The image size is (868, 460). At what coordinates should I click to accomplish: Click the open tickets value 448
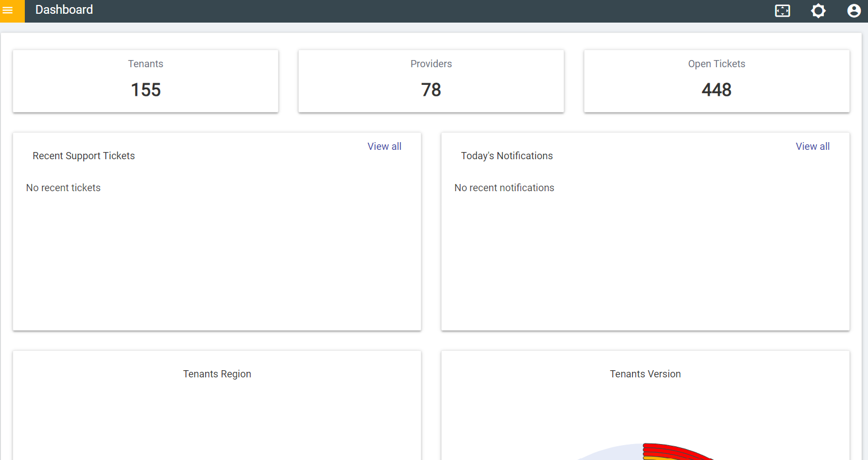(x=717, y=90)
